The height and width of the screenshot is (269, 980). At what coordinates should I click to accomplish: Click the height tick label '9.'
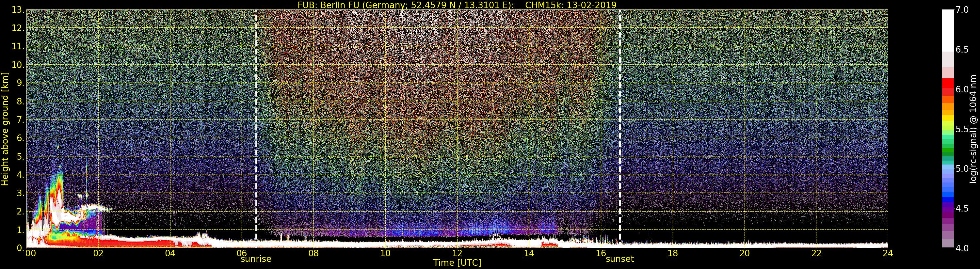[20, 83]
